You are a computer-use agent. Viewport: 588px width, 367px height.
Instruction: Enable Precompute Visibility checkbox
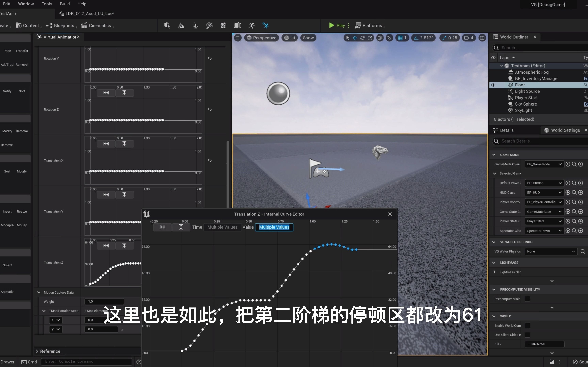pyautogui.click(x=527, y=299)
